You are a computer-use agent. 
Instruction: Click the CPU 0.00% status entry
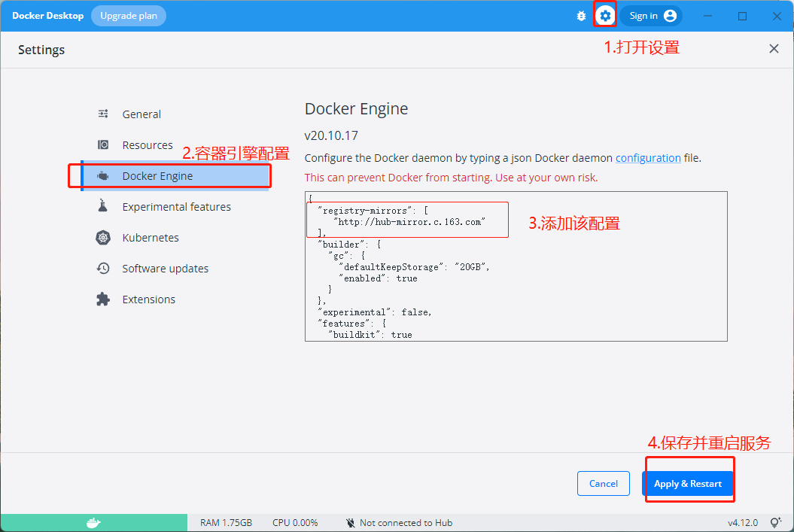295,523
